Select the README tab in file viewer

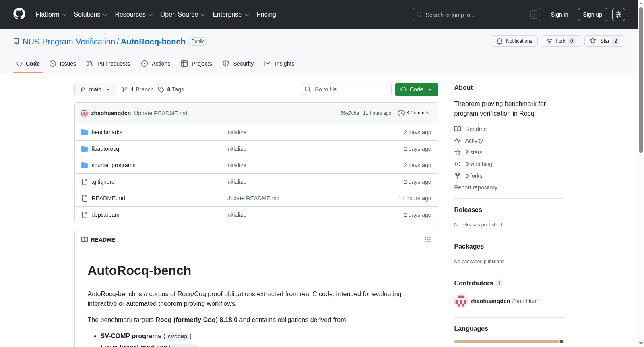coord(98,240)
